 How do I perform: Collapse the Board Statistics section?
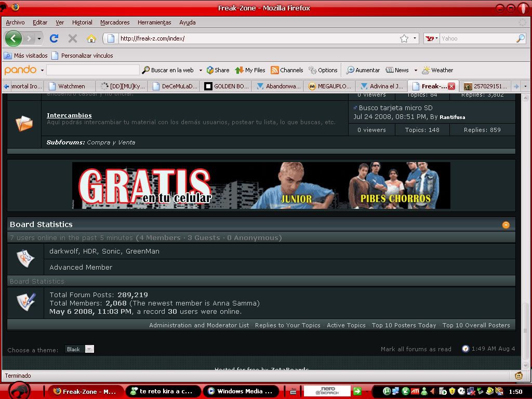[x=506, y=225]
